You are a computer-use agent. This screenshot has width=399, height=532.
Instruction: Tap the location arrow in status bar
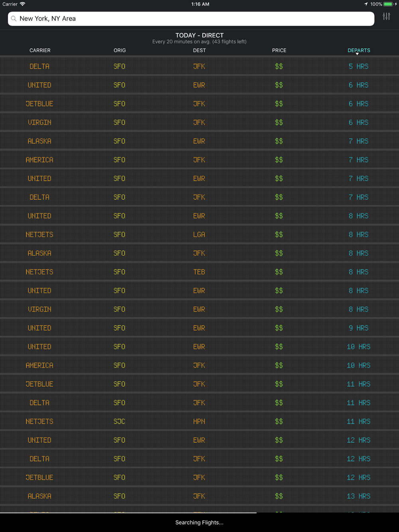coord(366,4)
